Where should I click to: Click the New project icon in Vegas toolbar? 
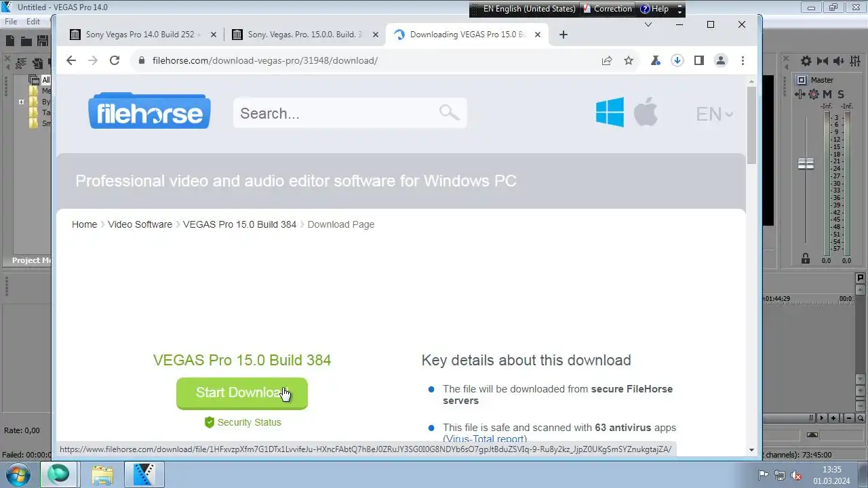click(10, 41)
